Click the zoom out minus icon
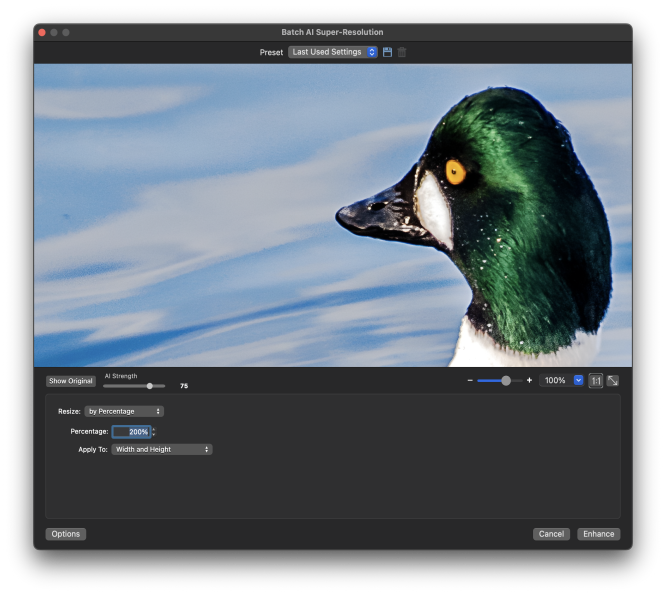Viewport: 666px width, 596px height. click(x=470, y=381)
